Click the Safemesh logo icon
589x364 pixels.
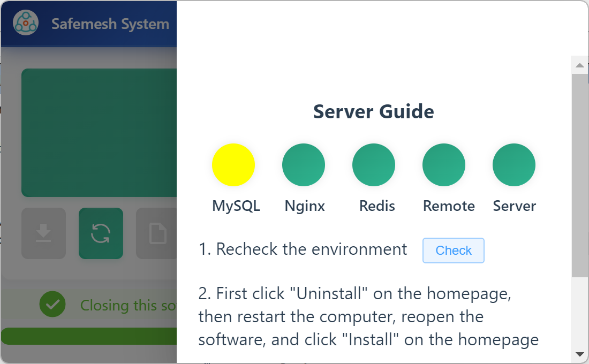click(x=26, y=24)
